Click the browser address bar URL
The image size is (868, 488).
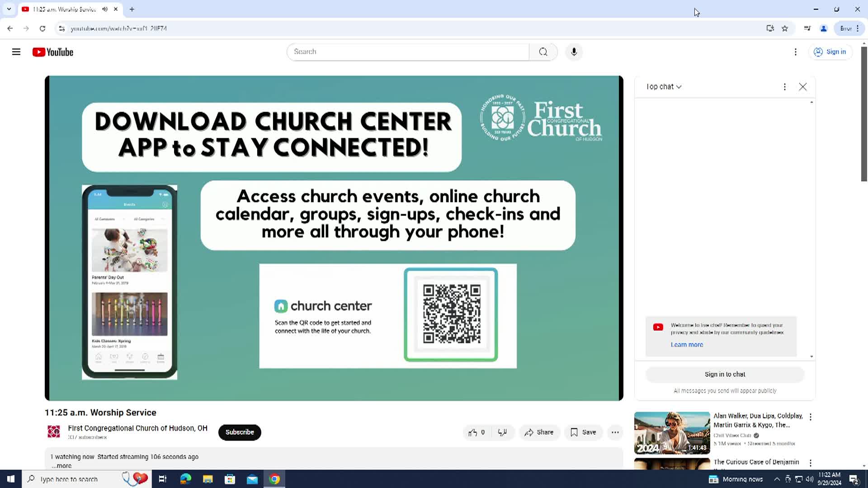(x=119, y=28)
